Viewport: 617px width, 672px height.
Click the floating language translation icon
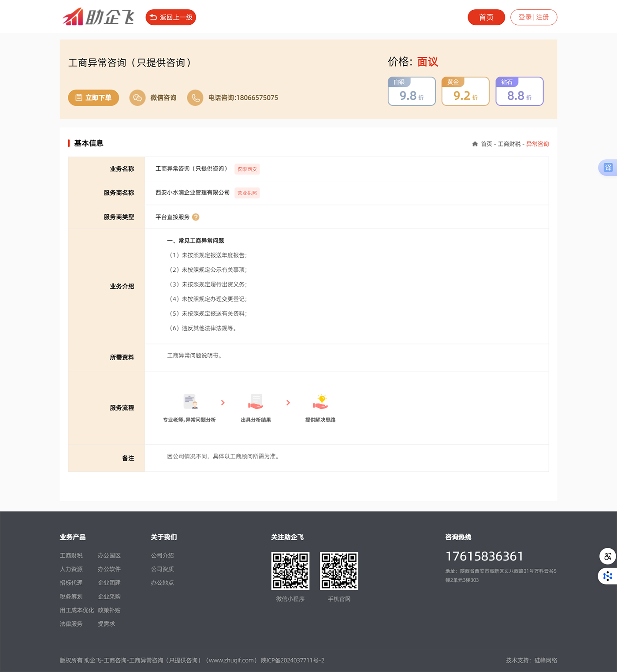point(608,556)
